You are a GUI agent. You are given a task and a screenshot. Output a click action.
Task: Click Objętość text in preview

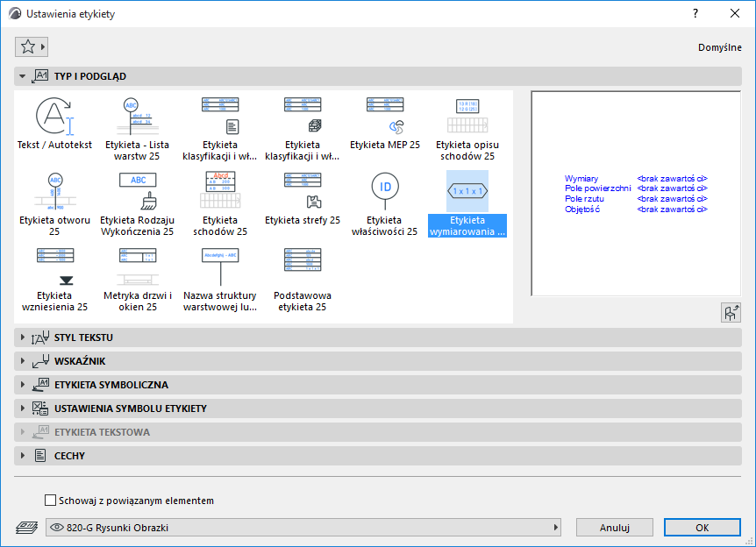582,210
